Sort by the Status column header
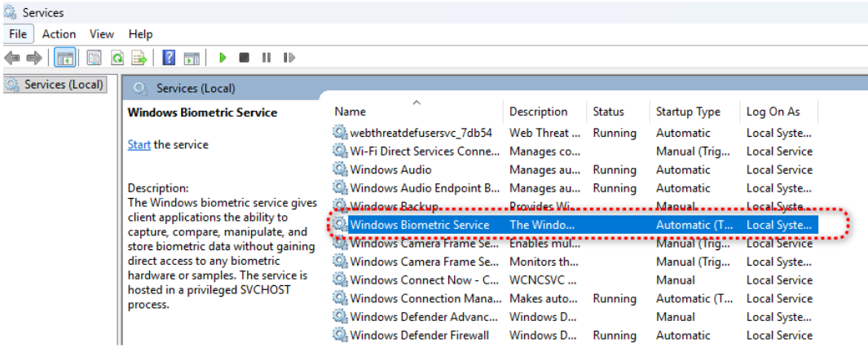This screenshot has height=352, width=868. [x=618, y=112]
